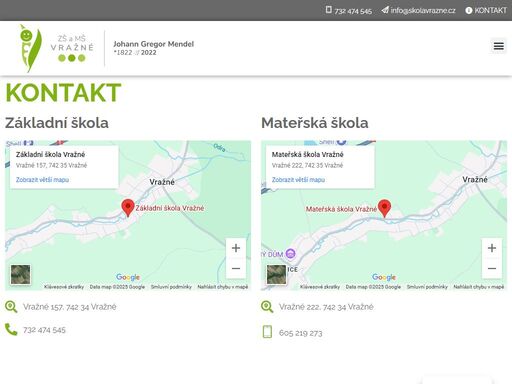
Task: Click the paper plane email icon
Action: click(385, 10)
